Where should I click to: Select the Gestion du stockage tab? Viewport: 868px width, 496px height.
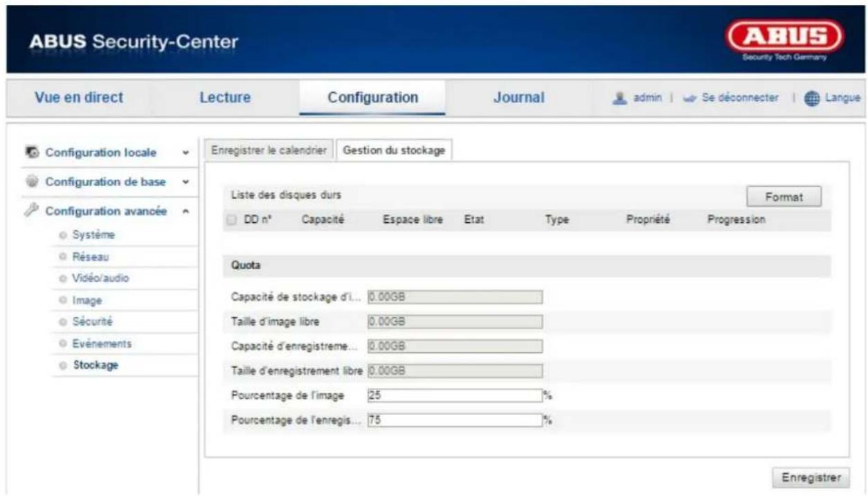pos(395,151)
